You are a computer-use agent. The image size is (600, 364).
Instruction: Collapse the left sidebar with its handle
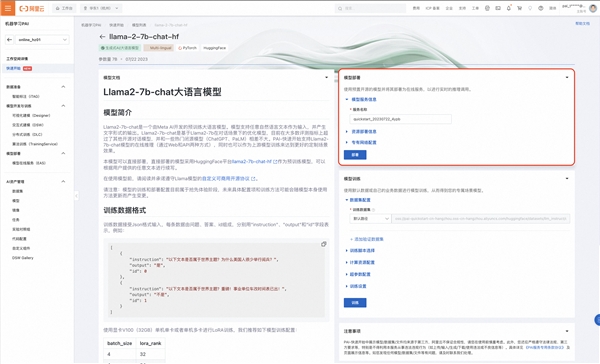[x=76, y=196]
